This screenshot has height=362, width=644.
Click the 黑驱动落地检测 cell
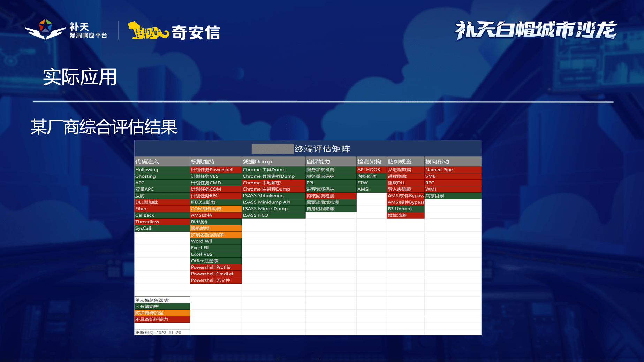tap(331, 202)
